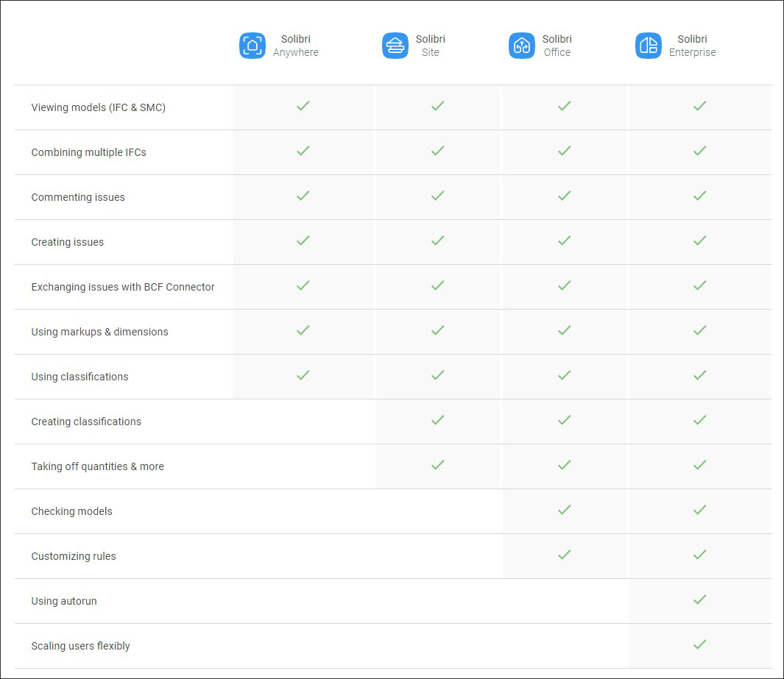Click Office checkmark for Customizing rules
Viewport: 784px width, 679px height.
[x=565, y=555]
